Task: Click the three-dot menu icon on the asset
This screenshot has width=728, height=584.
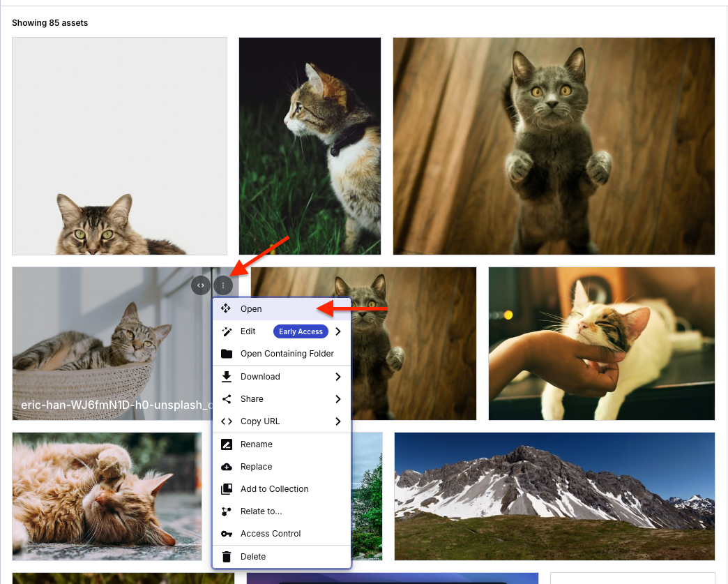Action: 222,285
